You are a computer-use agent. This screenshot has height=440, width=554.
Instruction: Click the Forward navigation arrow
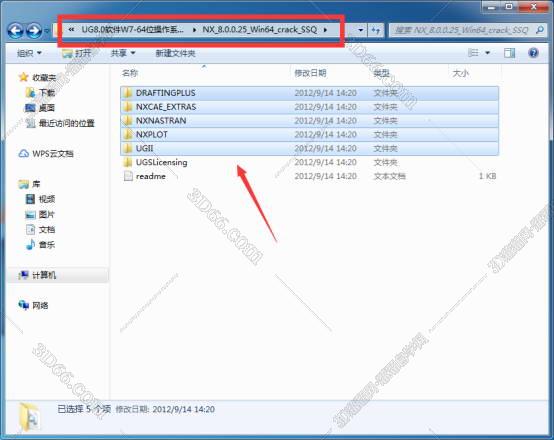(x=34, y=31)
